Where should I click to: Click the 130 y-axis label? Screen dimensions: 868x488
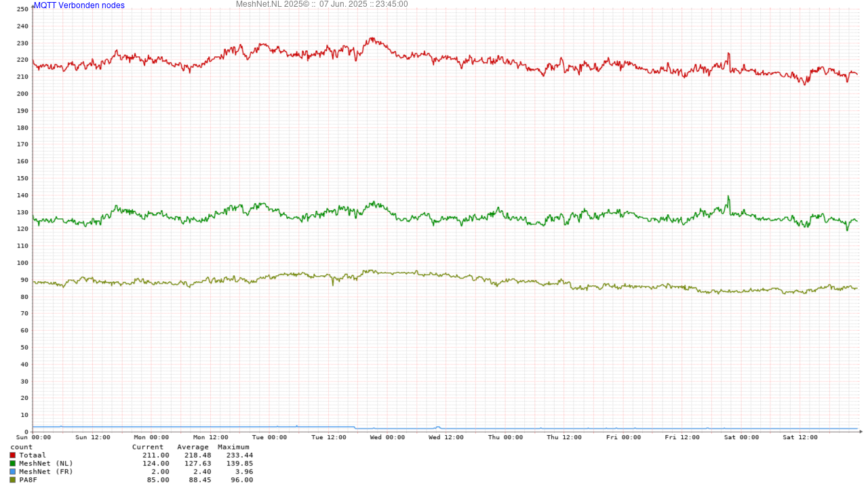22,212
